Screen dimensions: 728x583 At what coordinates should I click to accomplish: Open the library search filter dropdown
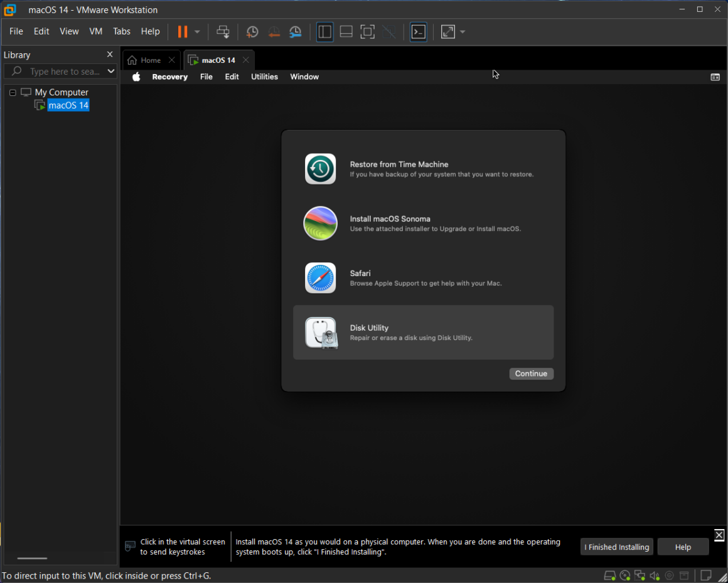point(111,72)
